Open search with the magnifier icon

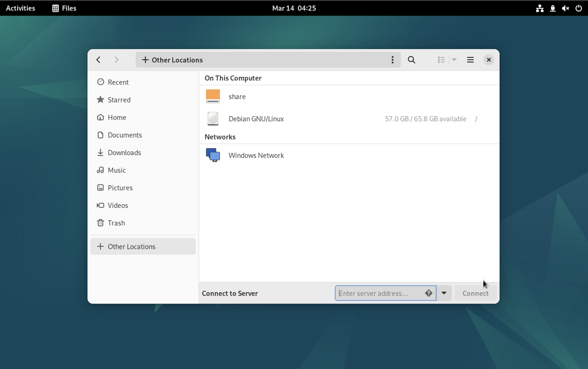click(412, 60)
